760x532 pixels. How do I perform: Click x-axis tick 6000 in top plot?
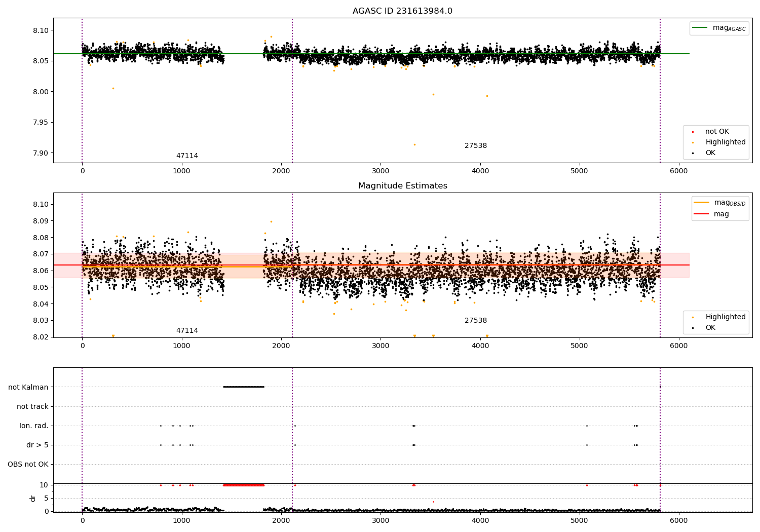679,171
